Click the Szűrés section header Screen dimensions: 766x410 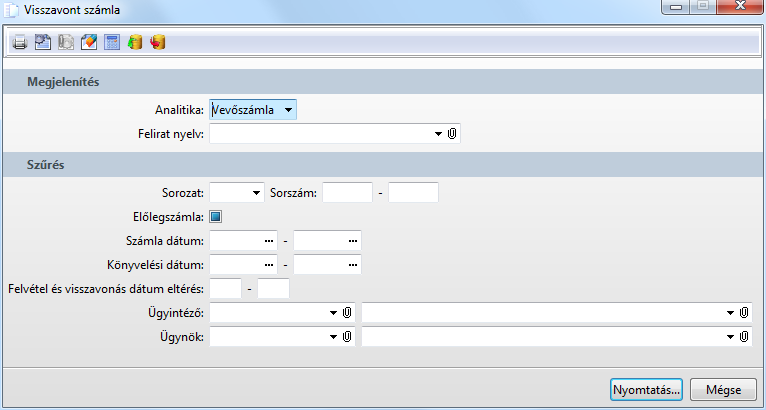tap(383, 165)
